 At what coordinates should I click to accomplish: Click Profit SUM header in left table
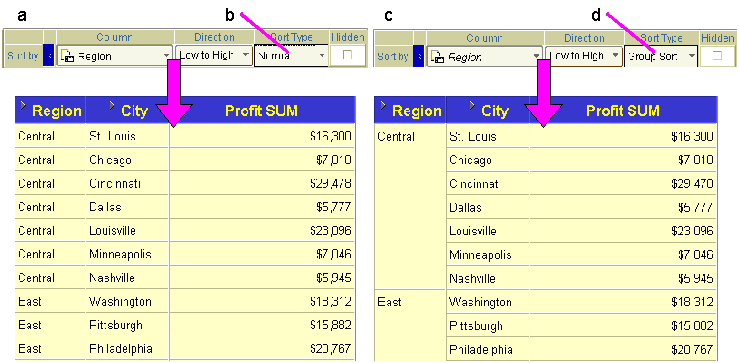tap(262, 111)
